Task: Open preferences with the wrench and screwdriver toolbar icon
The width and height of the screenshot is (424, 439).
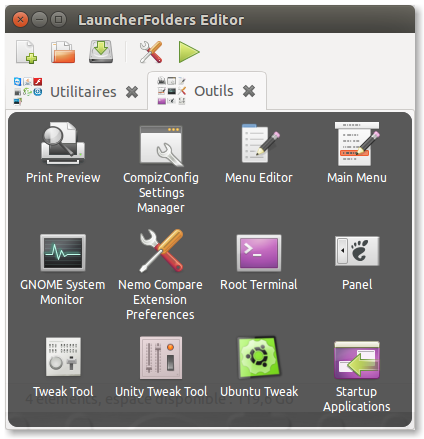Action: (151, 52)
